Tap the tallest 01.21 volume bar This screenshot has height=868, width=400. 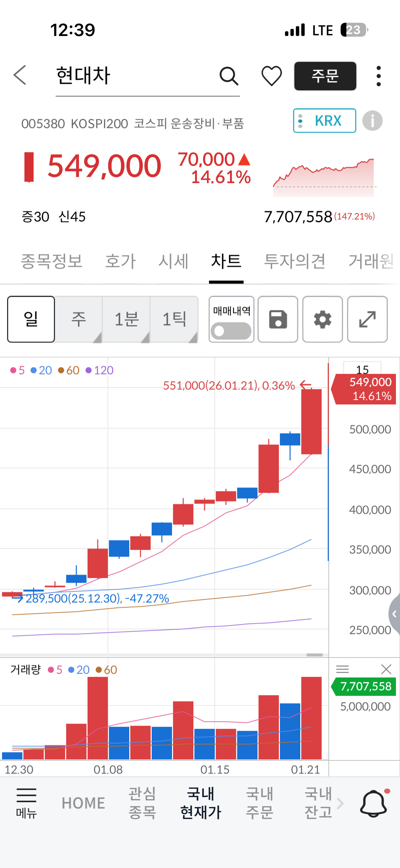[311, 718]
